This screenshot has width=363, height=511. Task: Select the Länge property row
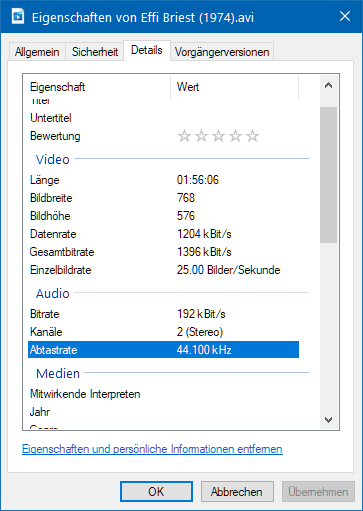[x=163, y=180]
